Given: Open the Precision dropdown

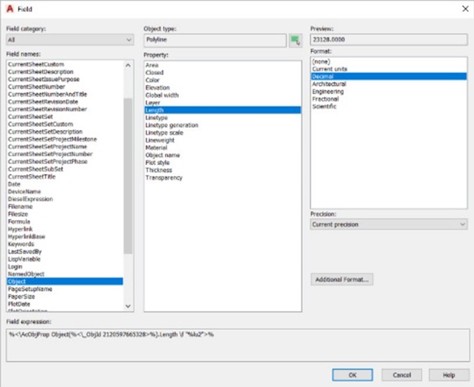Looking at the screenshot, I should 389,224.
